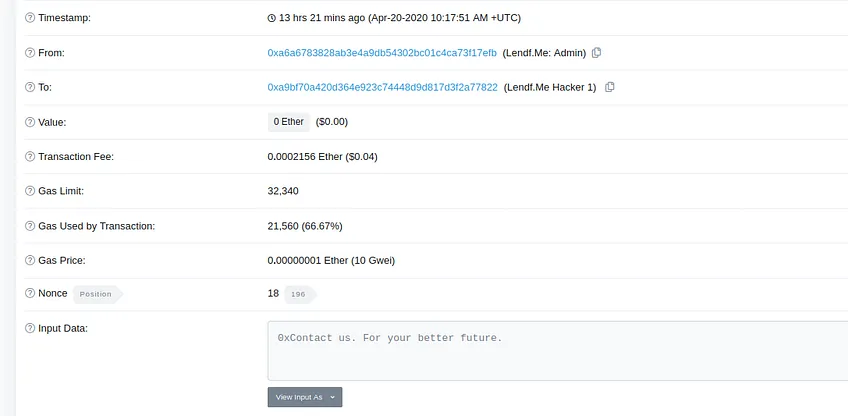Copy the From address to clipboard

[x=597, y=52]
